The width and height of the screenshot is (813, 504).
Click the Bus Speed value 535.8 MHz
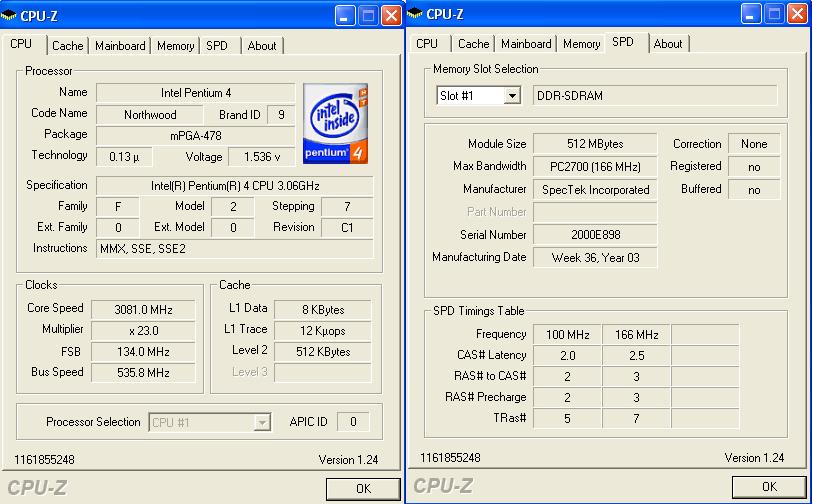coord(143,372)
